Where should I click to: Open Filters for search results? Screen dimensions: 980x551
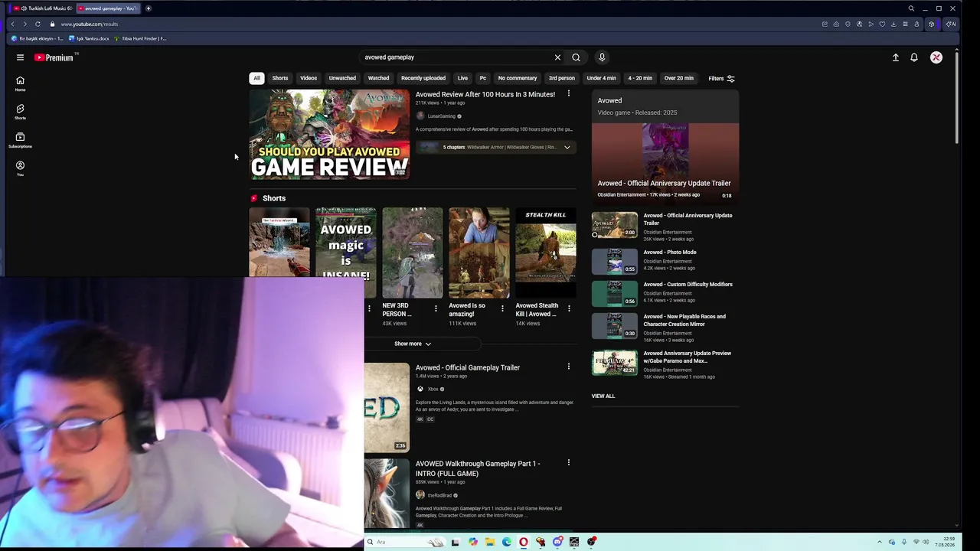tap(721, 78)
